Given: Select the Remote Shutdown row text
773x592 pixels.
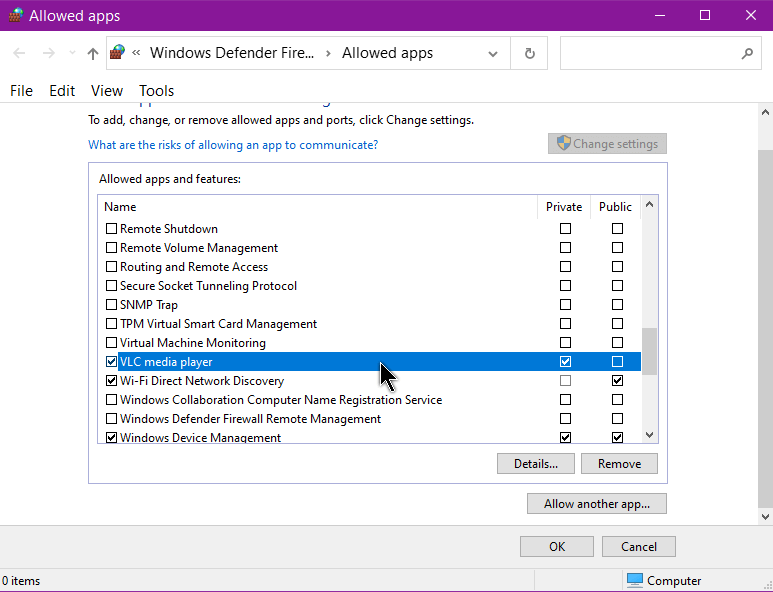Looking at the screenshot, I should tap(169, 229).
